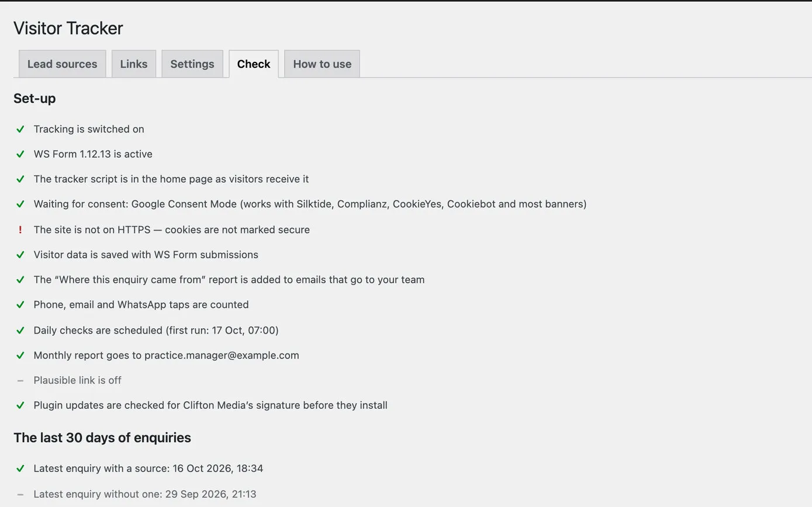812x507 pixels.
Task: Click the 16 Oct 2026 latest enquiry line
Action: coord(148,468)
